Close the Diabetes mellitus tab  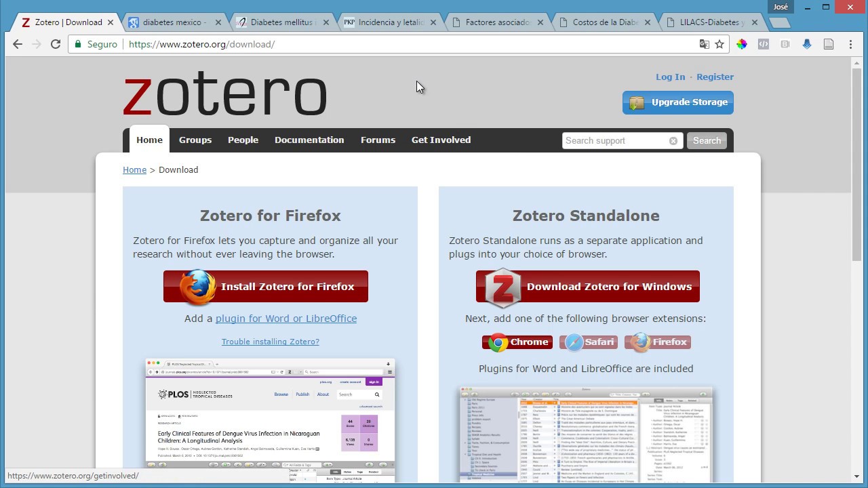(x=326, y=22)
